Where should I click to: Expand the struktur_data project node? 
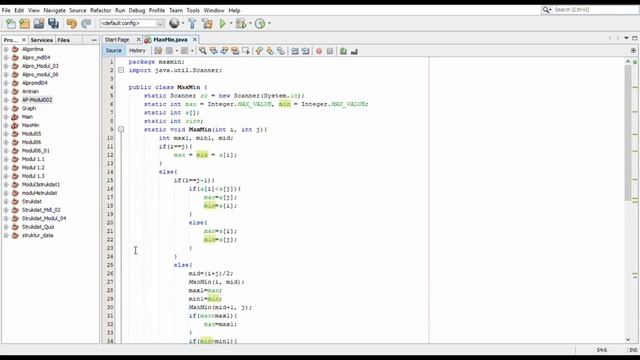6,236
